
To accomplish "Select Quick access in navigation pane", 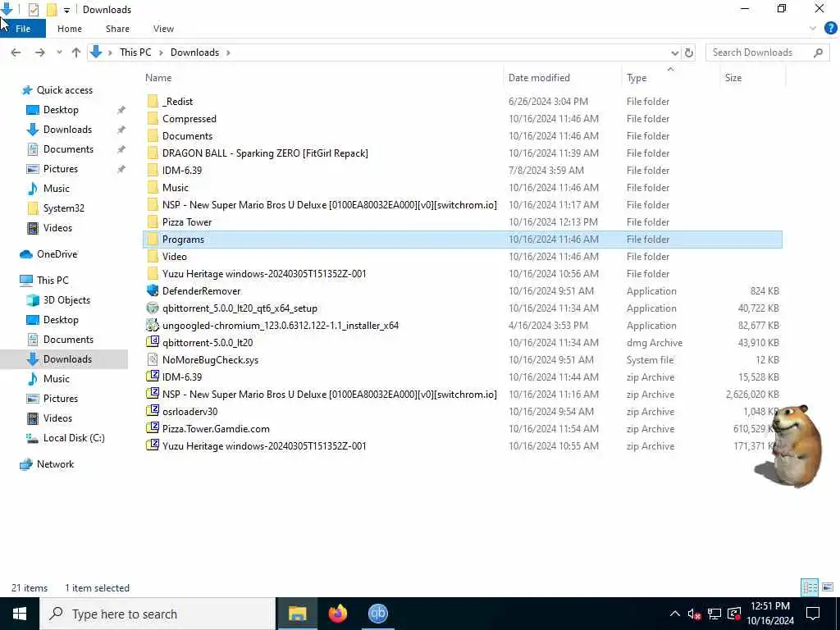I will (64, 90).
